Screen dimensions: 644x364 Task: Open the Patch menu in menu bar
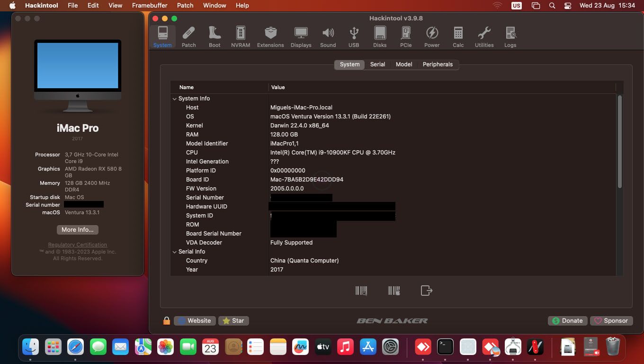[185, 6]
